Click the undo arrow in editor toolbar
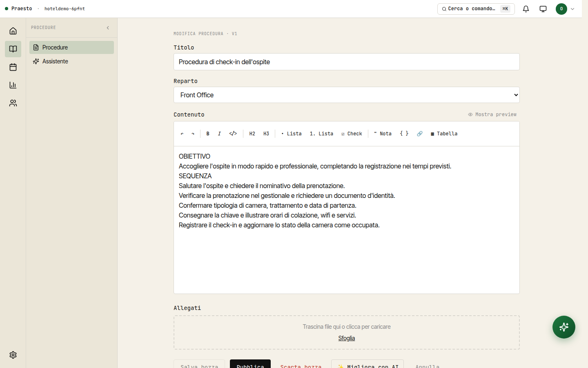This screenshot has height=368, width=588. pyautogui.click(x=182, y=134)
